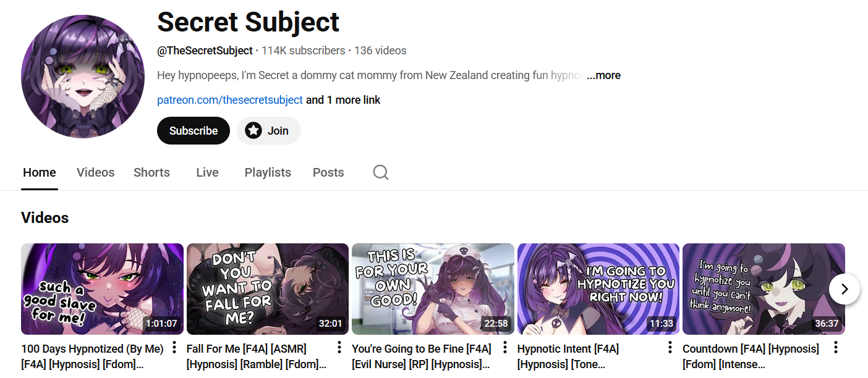Expand the 'and 1 more link' list

(343, 100)
